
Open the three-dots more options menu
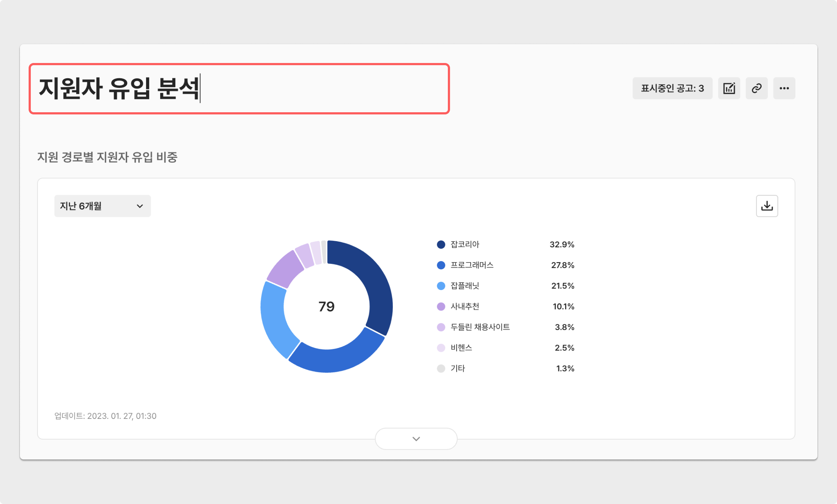coord(784,88)
